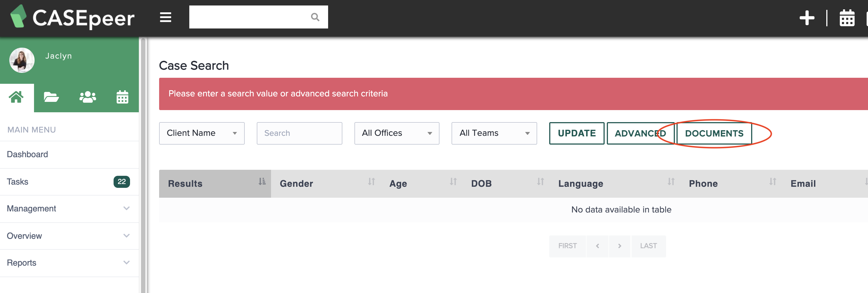Click inside the Search text field
The width and height of the screenshot is (868, 293).
(x=299, y=133)
